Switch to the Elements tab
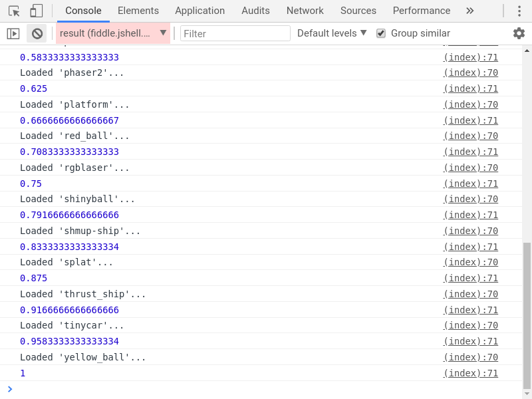Viewport: 532px width, 399px height. [138, 11]
